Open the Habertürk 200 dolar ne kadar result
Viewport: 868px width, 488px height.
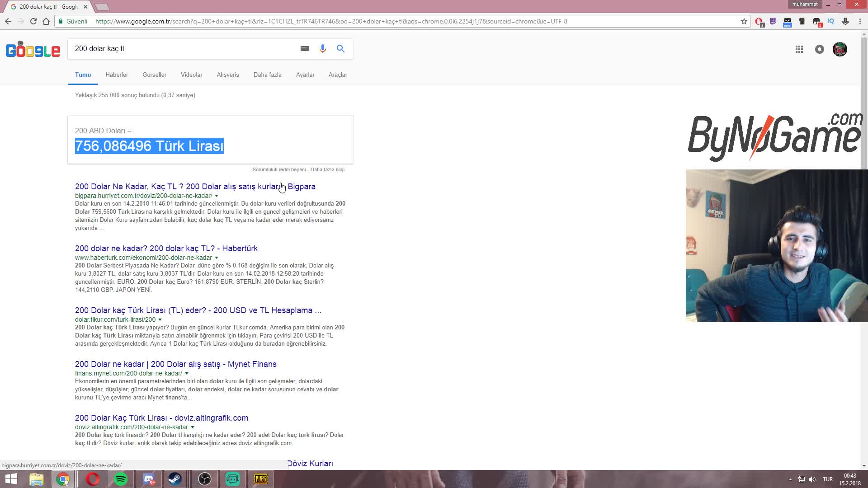coord(166,249)
